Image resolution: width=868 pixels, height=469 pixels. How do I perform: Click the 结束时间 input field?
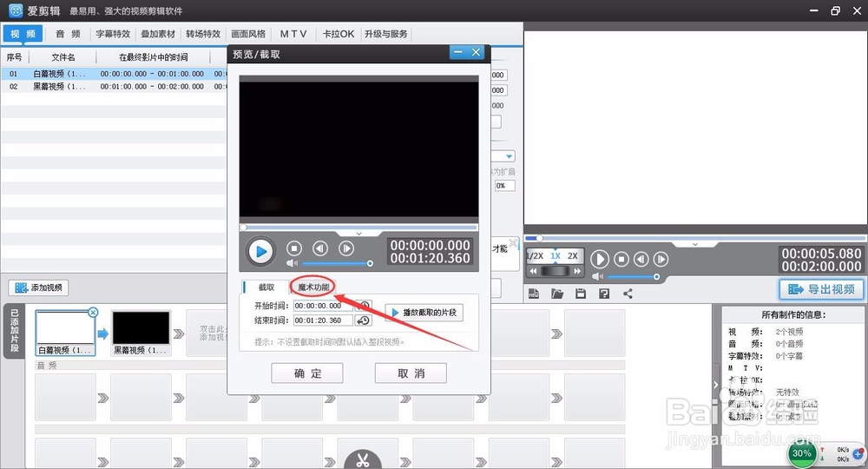(x=323, y=320)
